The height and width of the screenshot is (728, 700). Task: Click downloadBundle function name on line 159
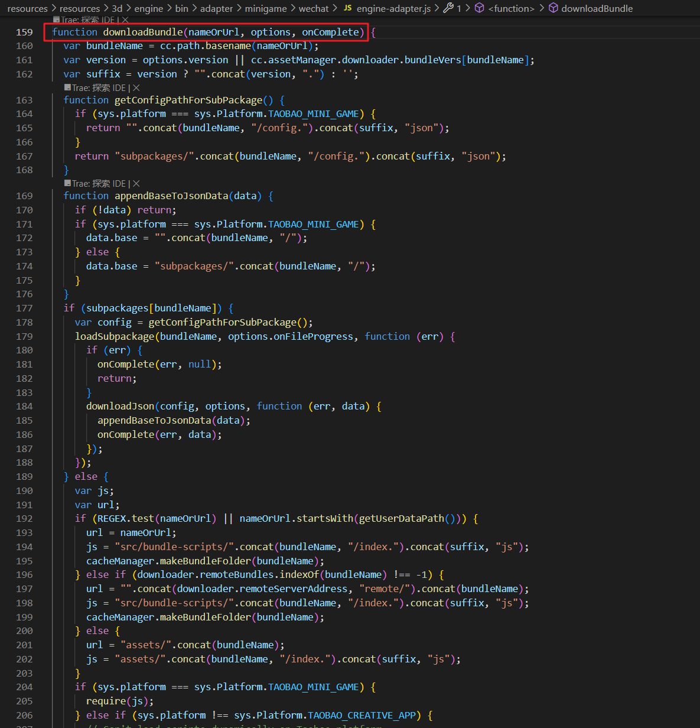[142, 32]
